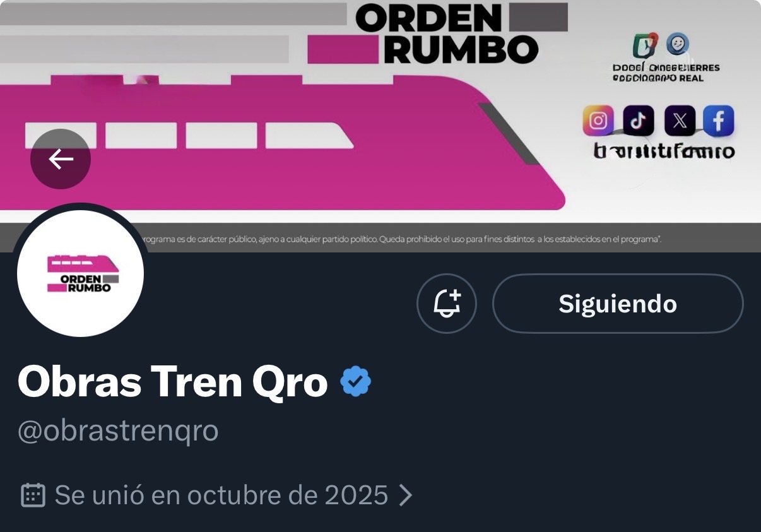Tap the social media handle text in the banner
This screenshot has width=761, height=532.
(x=664, y=151)
